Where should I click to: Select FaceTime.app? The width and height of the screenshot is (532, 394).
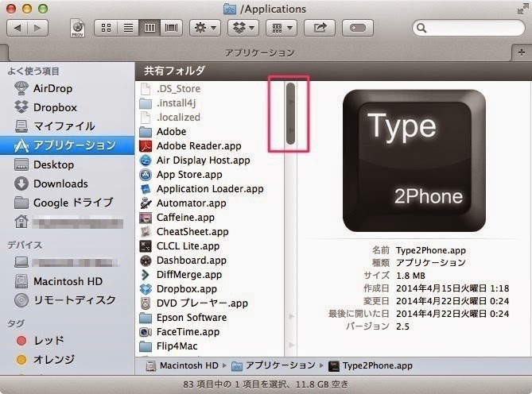tap(209, 332)
